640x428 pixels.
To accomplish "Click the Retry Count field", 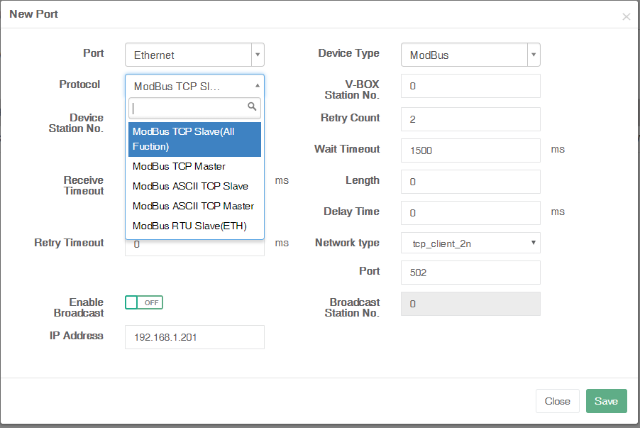I will pyautogui.click(x=471, y=119).
